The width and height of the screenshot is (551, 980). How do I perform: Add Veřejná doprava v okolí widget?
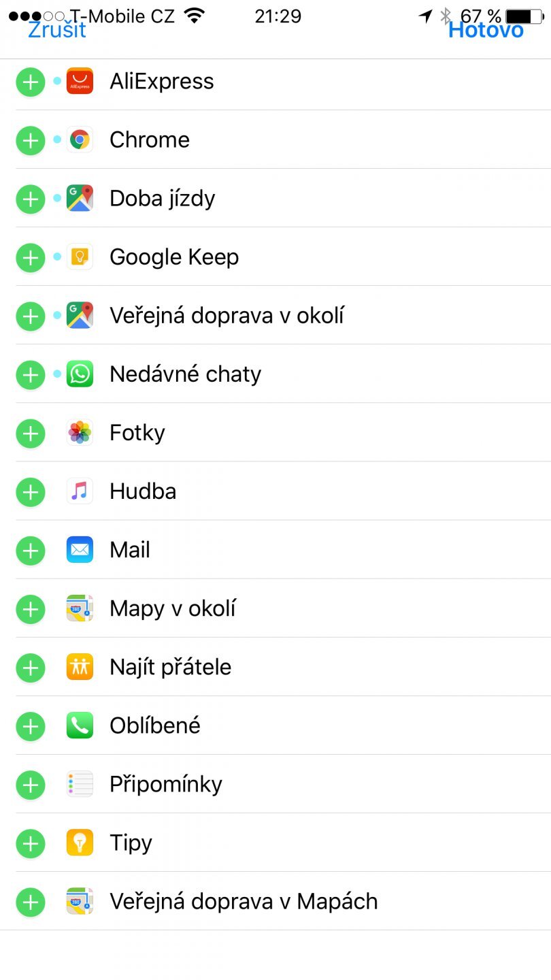point(31,316)
